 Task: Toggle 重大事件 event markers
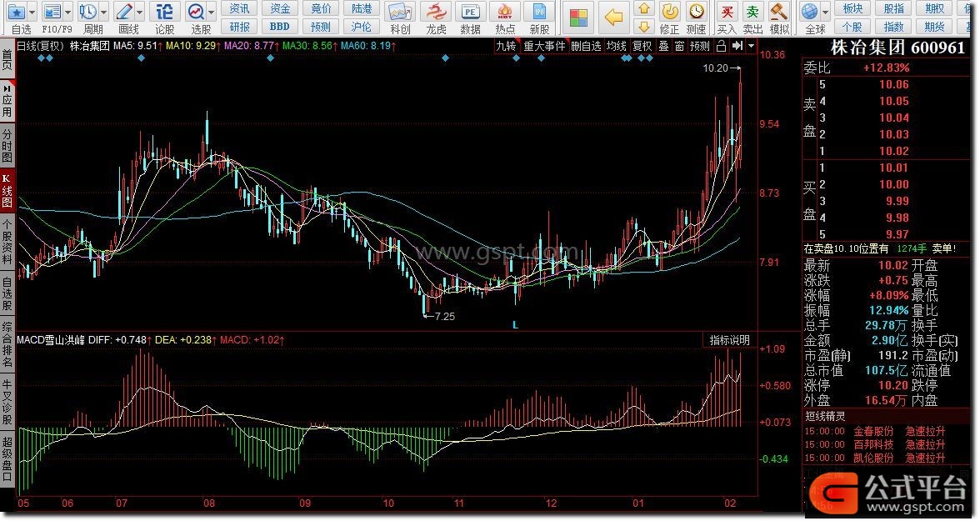click(x=543, y=47)
